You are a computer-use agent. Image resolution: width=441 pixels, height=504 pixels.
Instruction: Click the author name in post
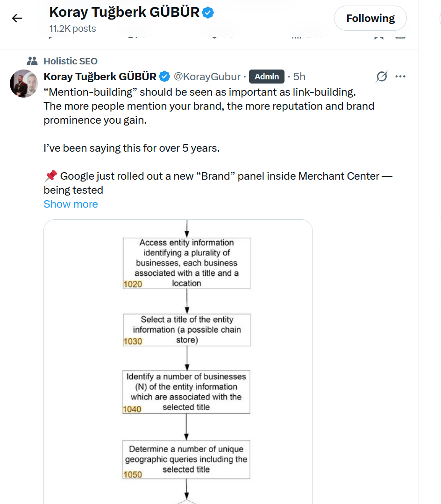[100, 77]
